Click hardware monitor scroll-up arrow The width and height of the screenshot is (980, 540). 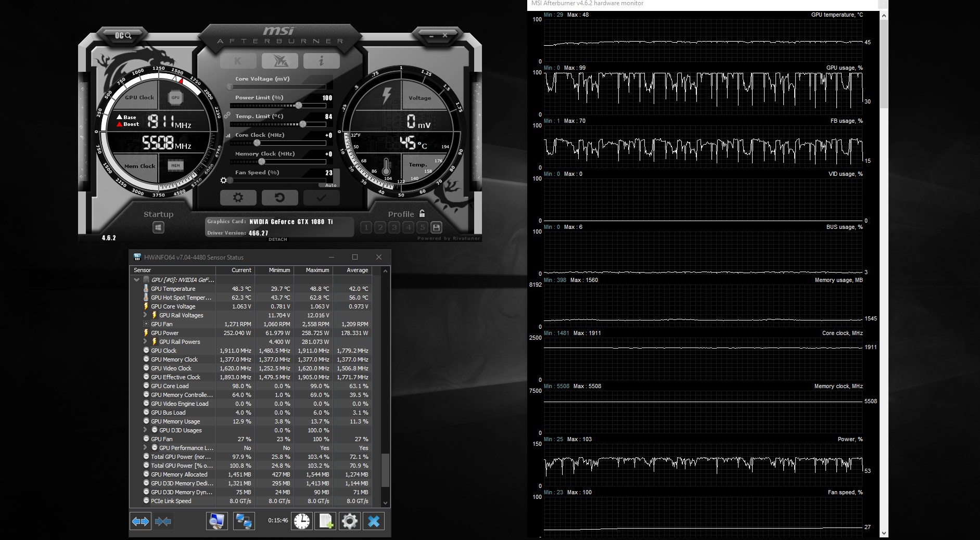(884, 16)
